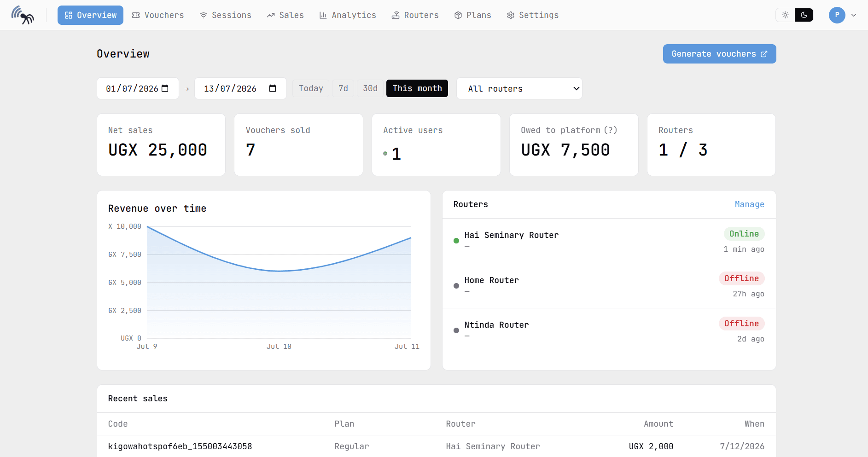Open the end date calendar picker icon
This screenshot has width=868, height=457.
click(x=273, y=88)
